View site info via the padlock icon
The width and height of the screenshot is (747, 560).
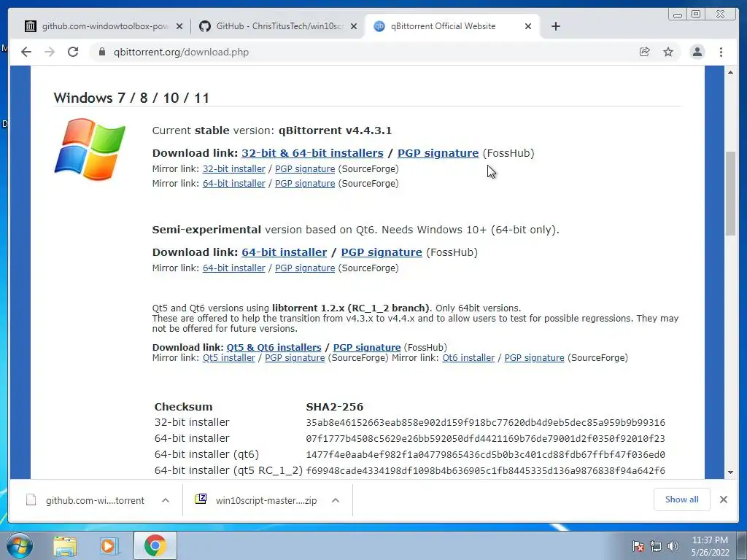click(101, 52)
